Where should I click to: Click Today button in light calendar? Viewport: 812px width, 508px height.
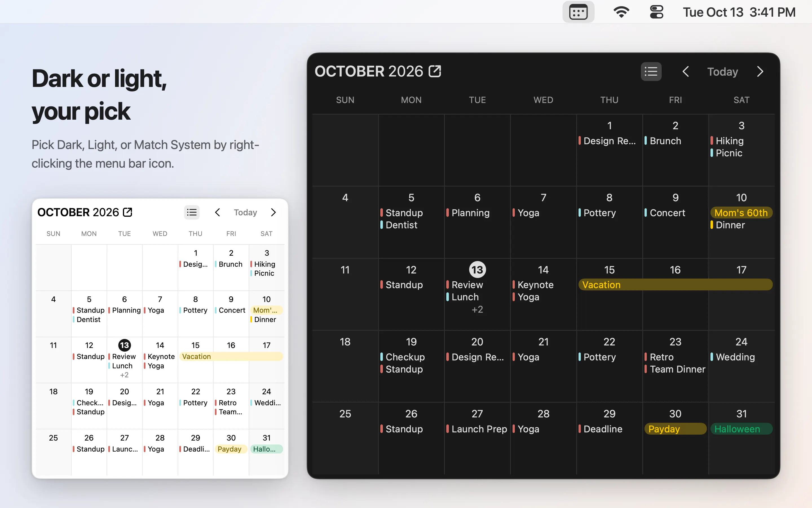coord(245,212)
